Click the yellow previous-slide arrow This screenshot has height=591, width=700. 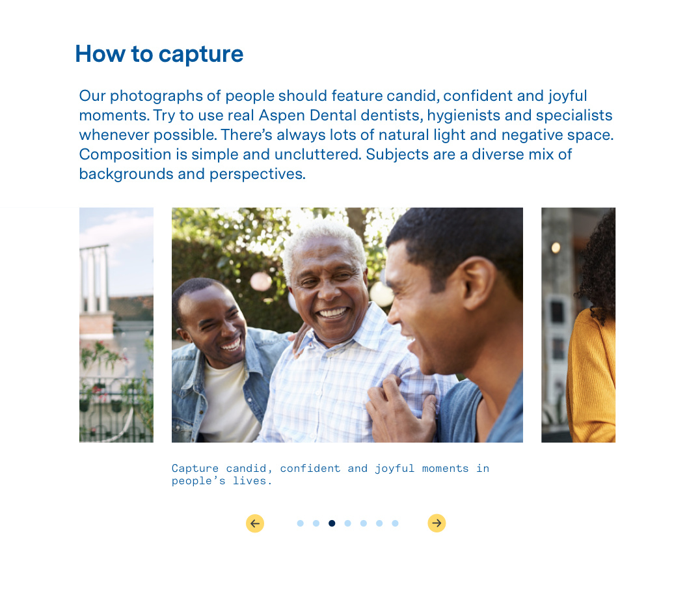(255, 523)
